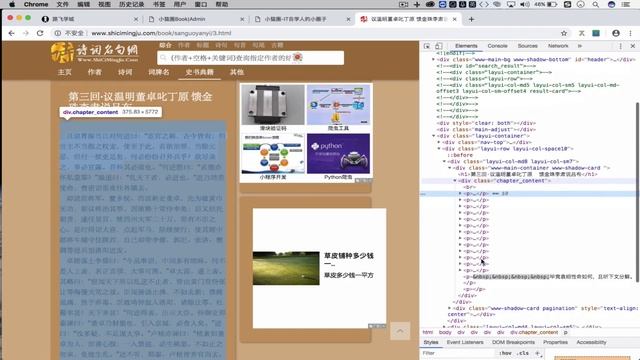Screen dimensions: 640x360
Task: Select the DevTools inspect element picker icon
Action: 427,46
